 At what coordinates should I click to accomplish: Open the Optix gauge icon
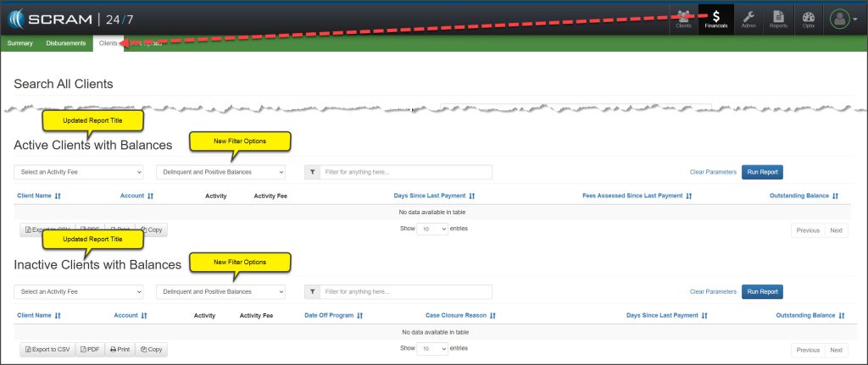[x=808, y=19]
